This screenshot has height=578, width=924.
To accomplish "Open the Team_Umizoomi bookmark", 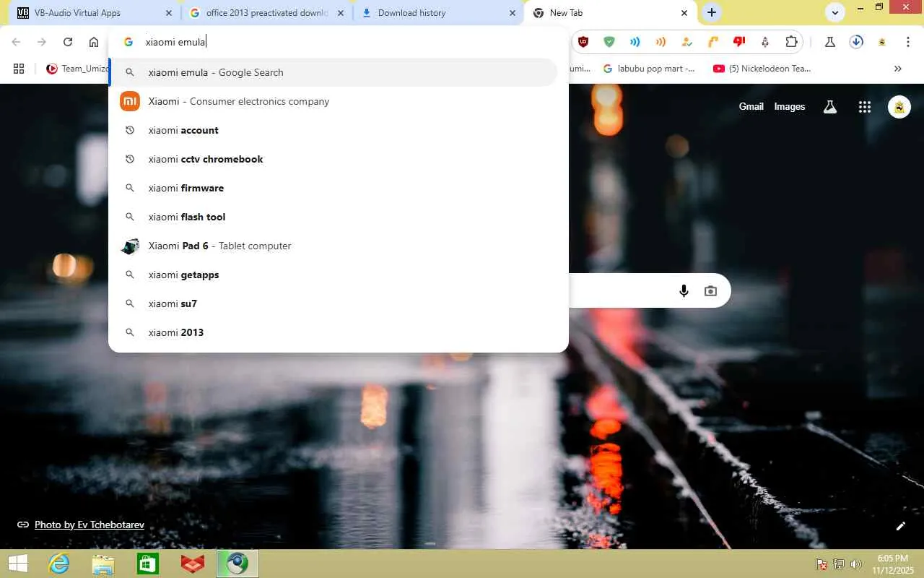I will (77, 69).
